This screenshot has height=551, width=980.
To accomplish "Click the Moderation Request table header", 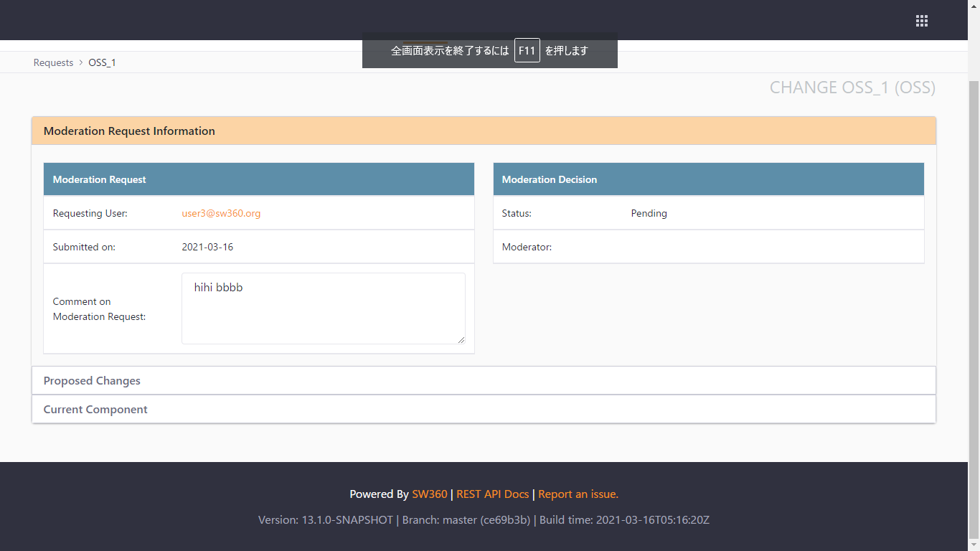I will click(259, 179).
